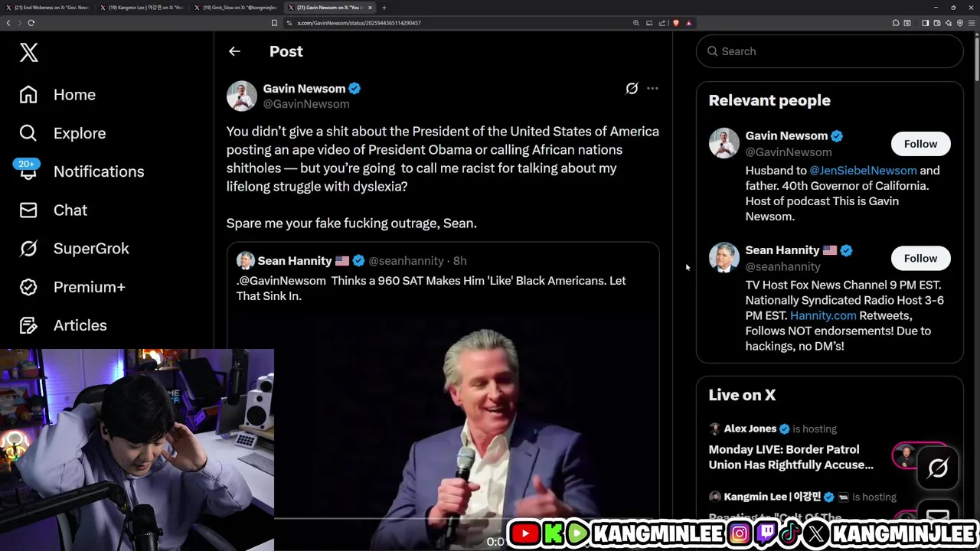Click the browser back button

8,23
